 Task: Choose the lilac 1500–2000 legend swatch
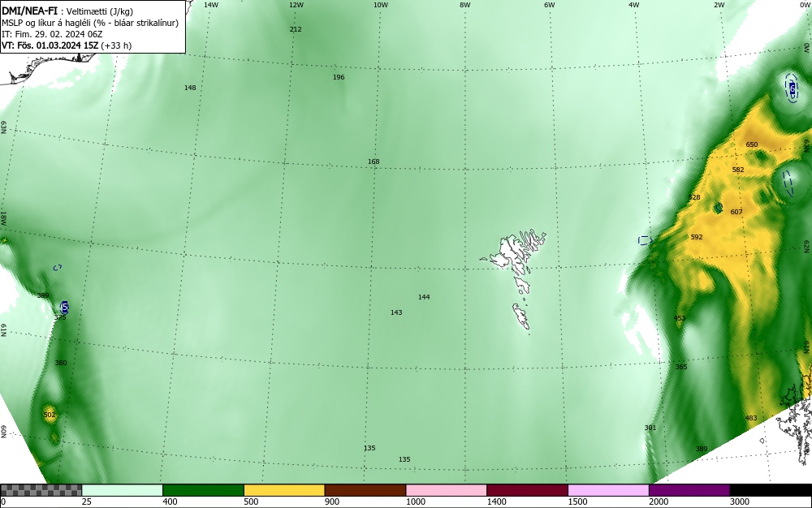[608, 490]
